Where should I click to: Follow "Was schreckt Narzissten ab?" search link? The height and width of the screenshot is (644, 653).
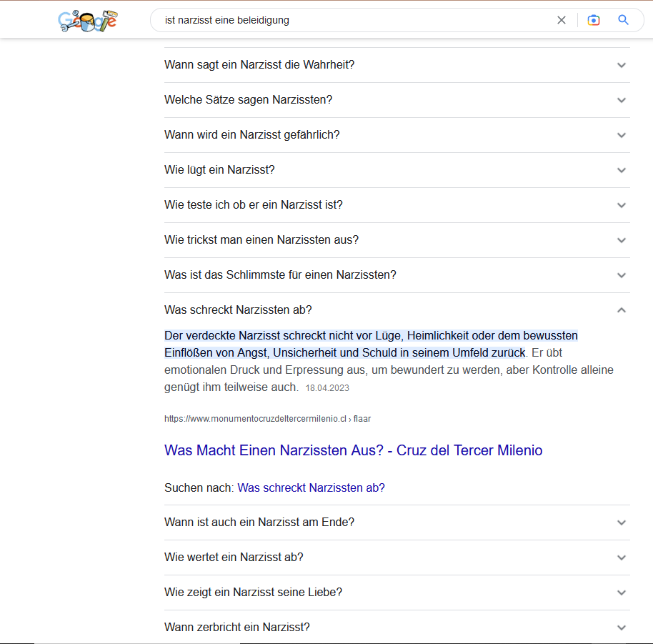click(x=311, y=488)
